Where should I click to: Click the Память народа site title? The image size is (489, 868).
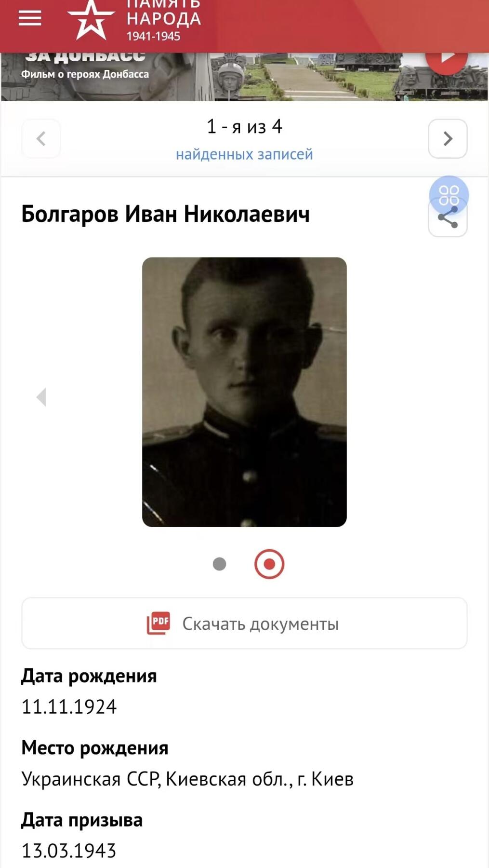(x=163, y=19)
